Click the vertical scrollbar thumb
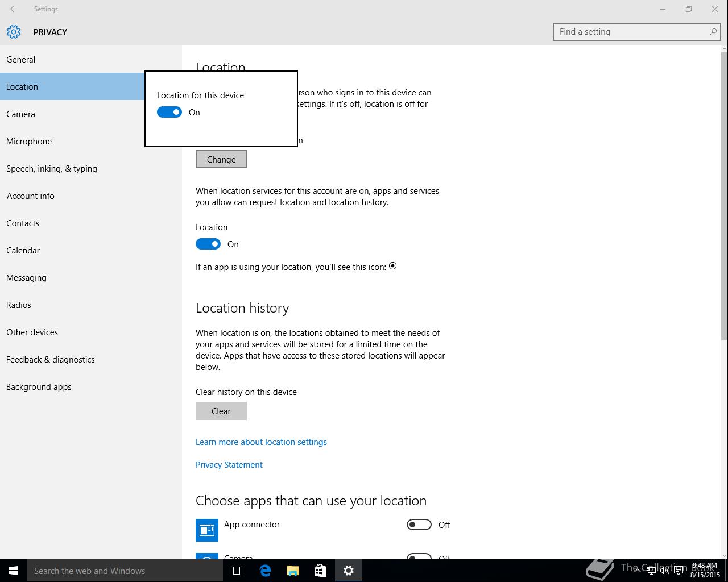 (724, 196)
